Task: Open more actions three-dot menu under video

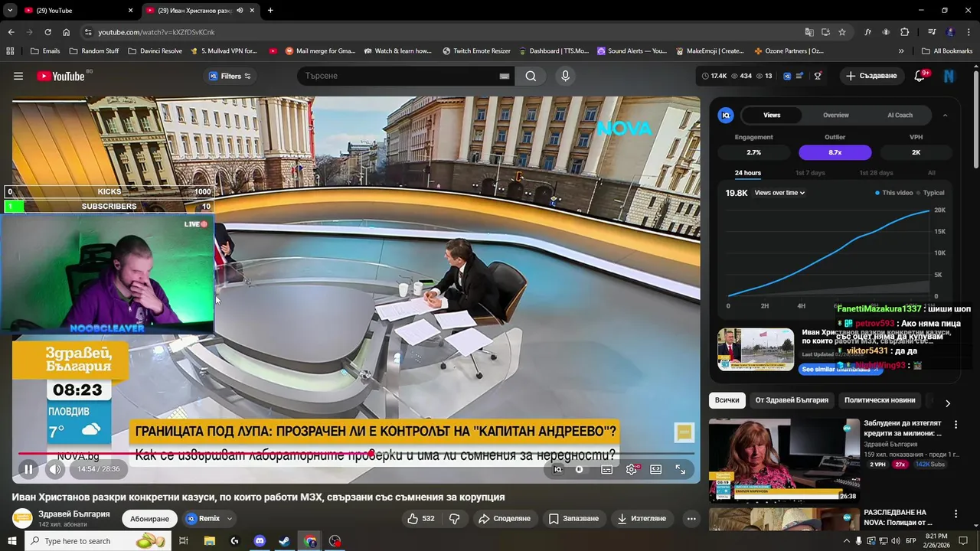Action: (691, 518)
